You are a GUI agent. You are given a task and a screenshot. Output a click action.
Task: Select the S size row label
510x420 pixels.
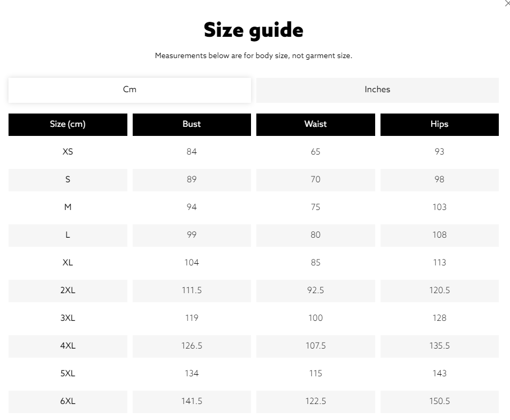68,180
